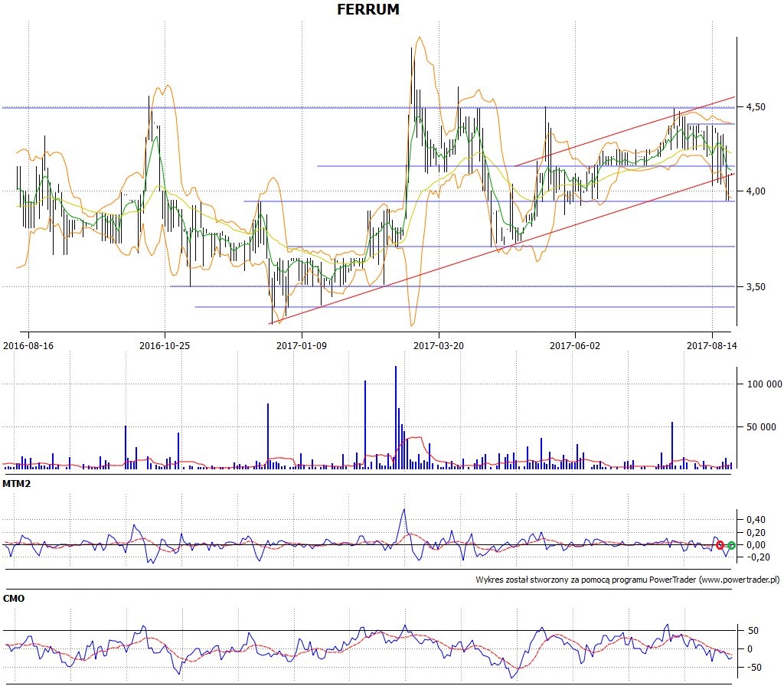Select the 2017-01-09 date label
784x686 pixels.
[302, 345]
